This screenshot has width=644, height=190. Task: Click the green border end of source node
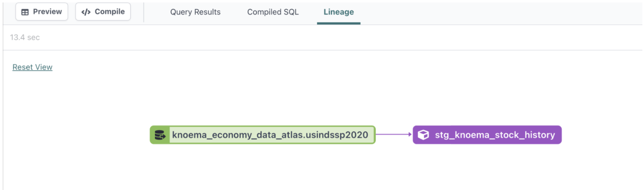[374, 135]
